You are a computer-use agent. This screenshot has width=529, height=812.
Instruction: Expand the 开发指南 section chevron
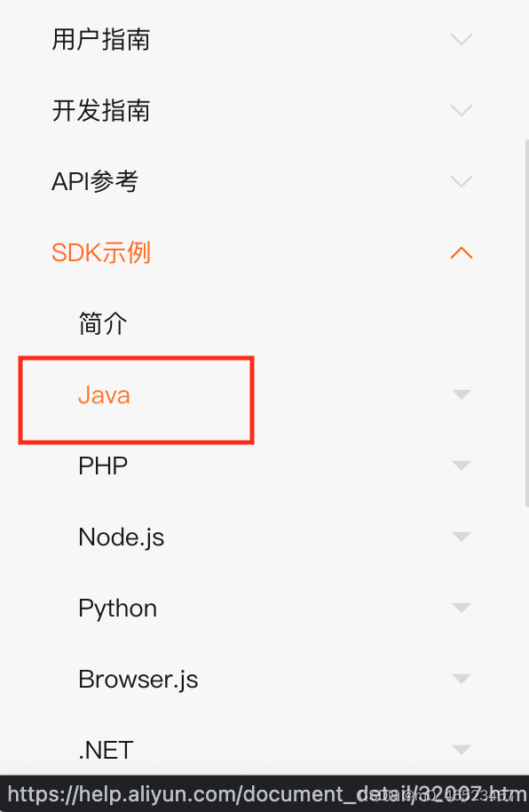pyautogui.click(x=462, y=110)
